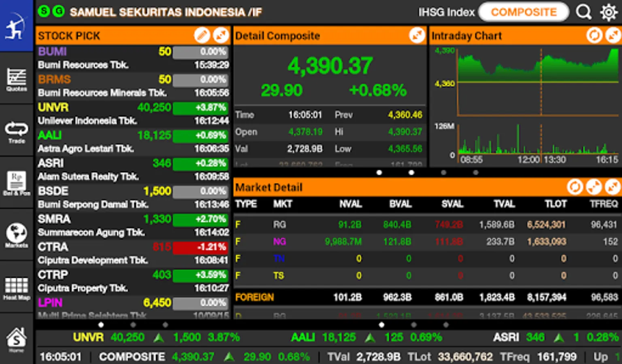Select BRMS stock row
Viewport: 622px width, 364px height.
pyautogui.click(x=133, y=86)
